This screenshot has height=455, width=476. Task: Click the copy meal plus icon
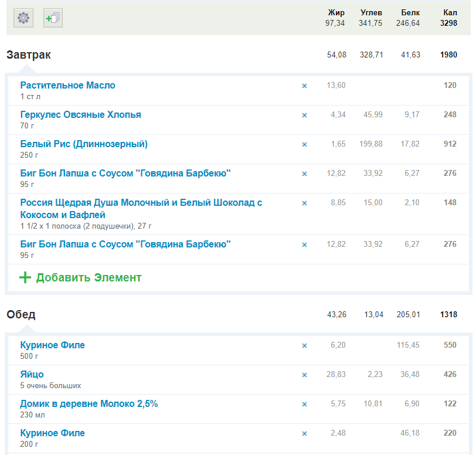click(53, 18)
